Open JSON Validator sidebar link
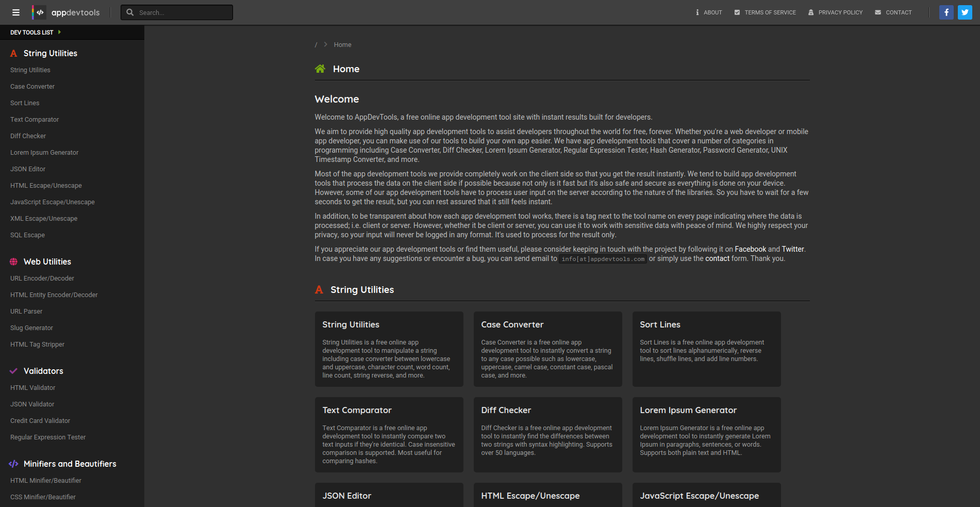Screen dimensions: 980x507 tap(32, 404)
